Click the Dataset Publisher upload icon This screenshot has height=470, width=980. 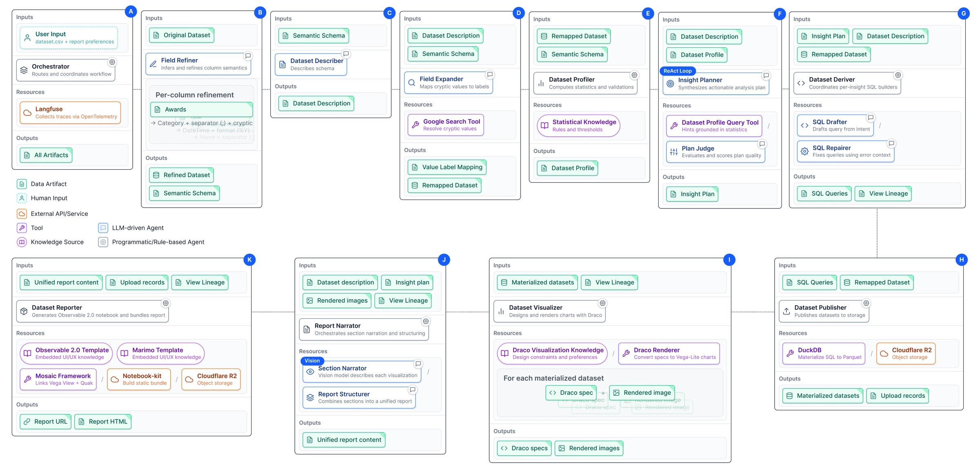pyautogui.click(x=786, y=311)
